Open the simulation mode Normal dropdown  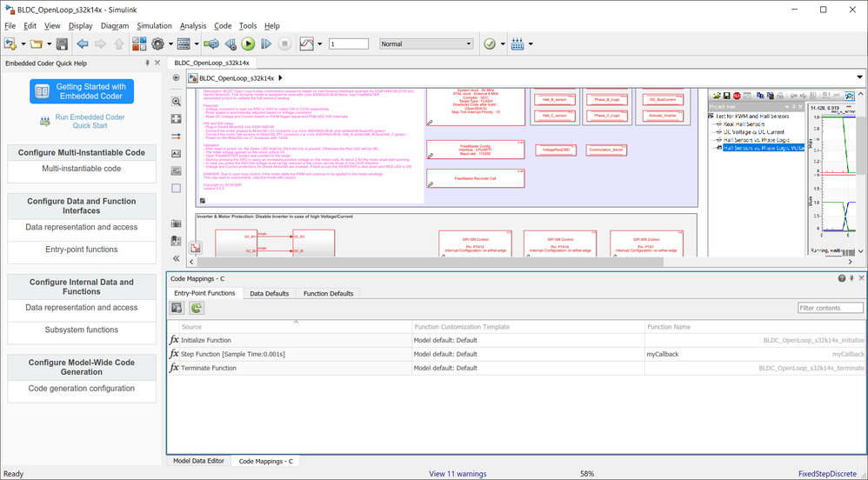(425, 43)
